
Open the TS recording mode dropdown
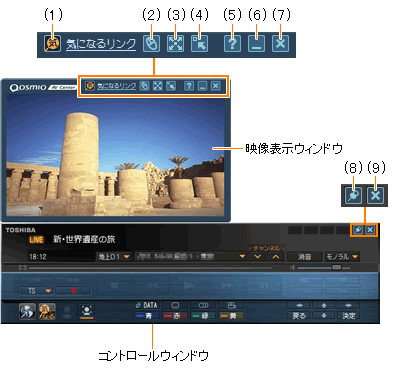pyautogui.click(x=36, y=291)
